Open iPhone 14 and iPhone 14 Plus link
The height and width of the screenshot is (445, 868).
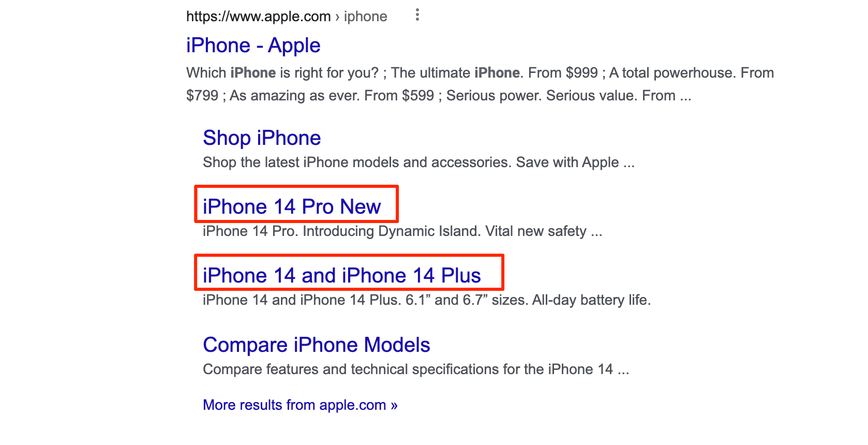pyautogui.click(x=342, y=276)
